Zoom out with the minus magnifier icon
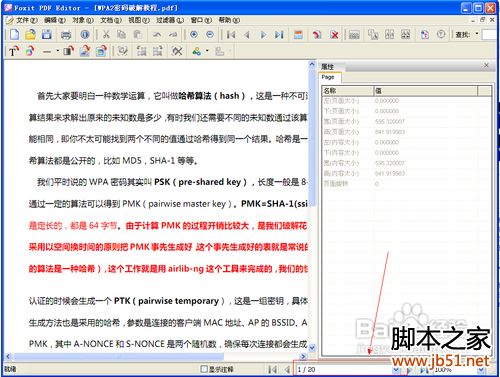Image resolution: width=500 pixels, height=377 pixels. tap(210, 34)
